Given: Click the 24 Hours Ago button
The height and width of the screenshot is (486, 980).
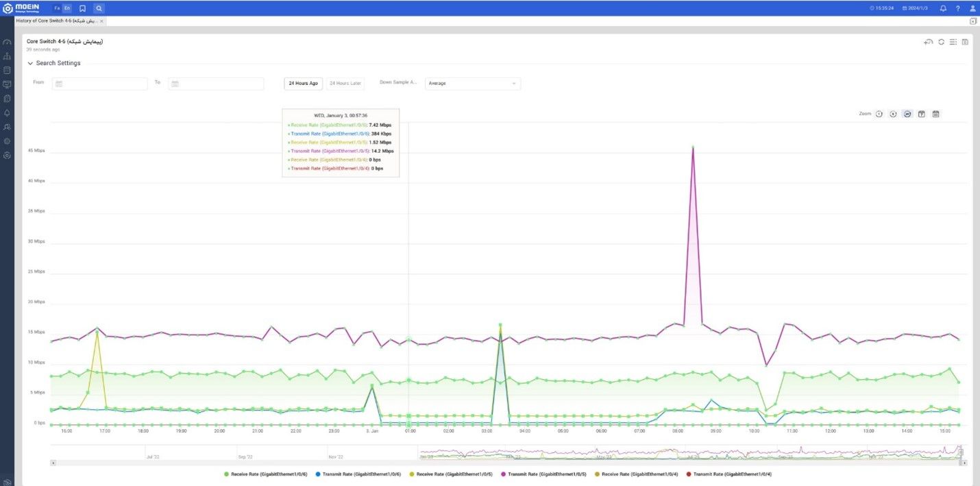Looking at the screenshot, I should click(x=303, y=84).
